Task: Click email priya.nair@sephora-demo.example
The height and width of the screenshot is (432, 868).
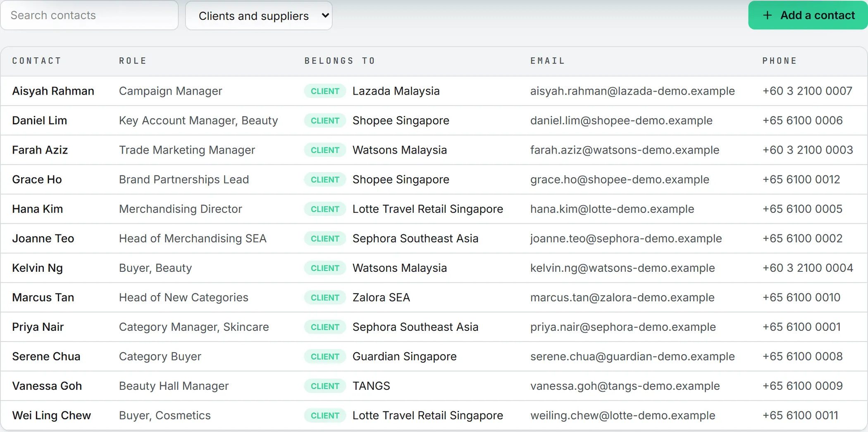Action: (x=623, y=327)
